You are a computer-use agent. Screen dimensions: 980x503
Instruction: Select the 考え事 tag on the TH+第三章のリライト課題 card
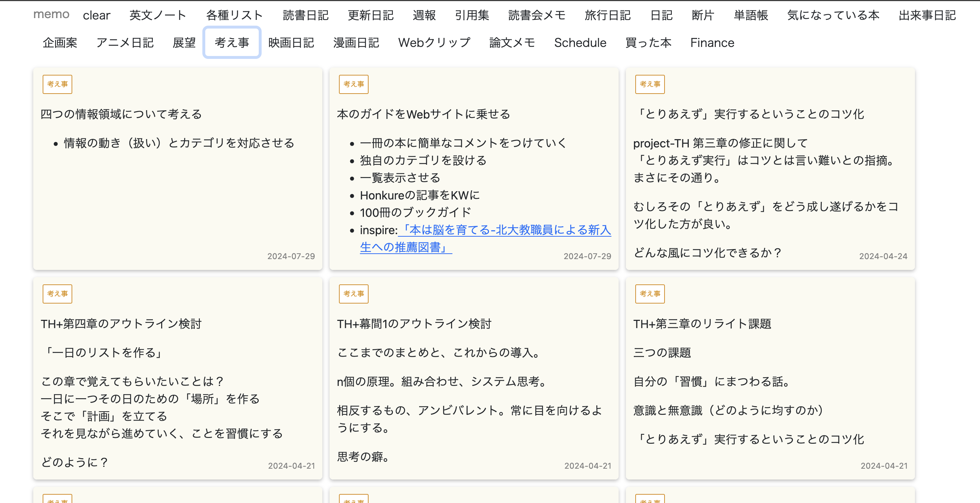click(650, 294)
